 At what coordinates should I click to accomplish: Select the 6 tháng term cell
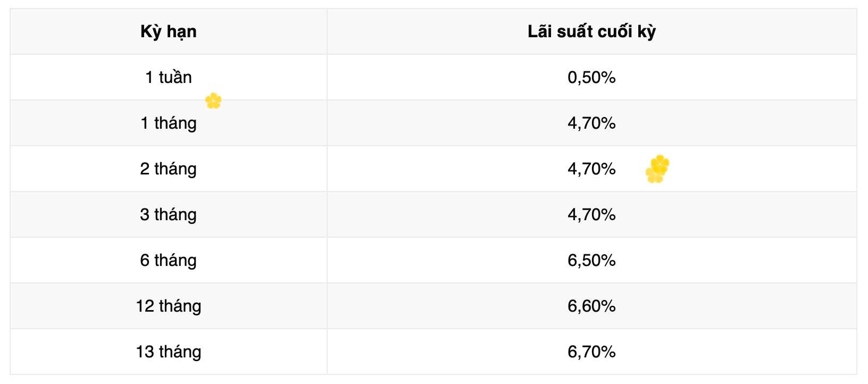point(169,261)
